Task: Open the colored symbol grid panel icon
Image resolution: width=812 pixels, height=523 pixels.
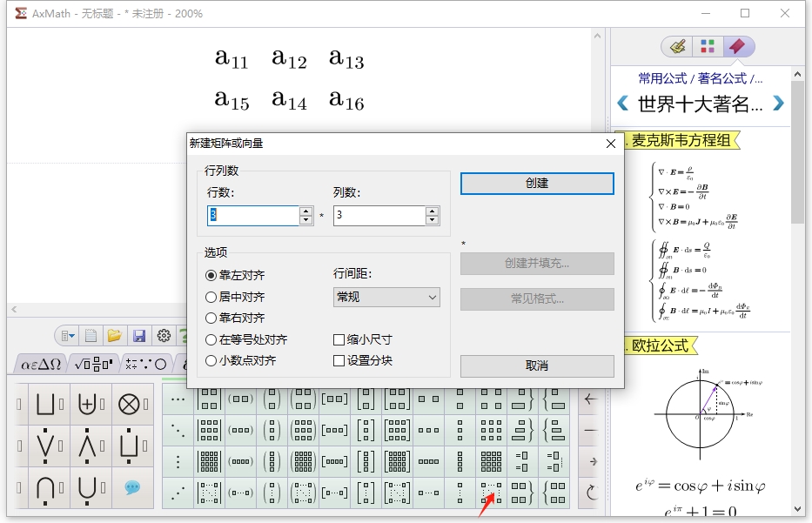Action: [x=709, y=45]
